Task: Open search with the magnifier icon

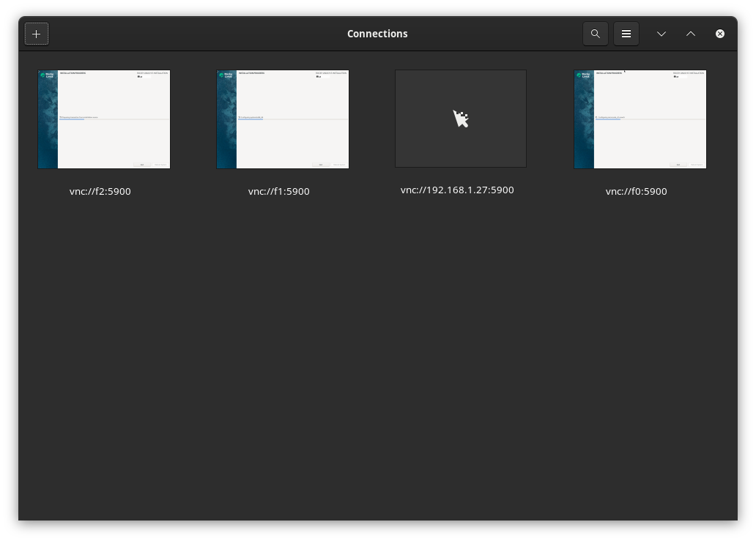Action: point(596,34)
